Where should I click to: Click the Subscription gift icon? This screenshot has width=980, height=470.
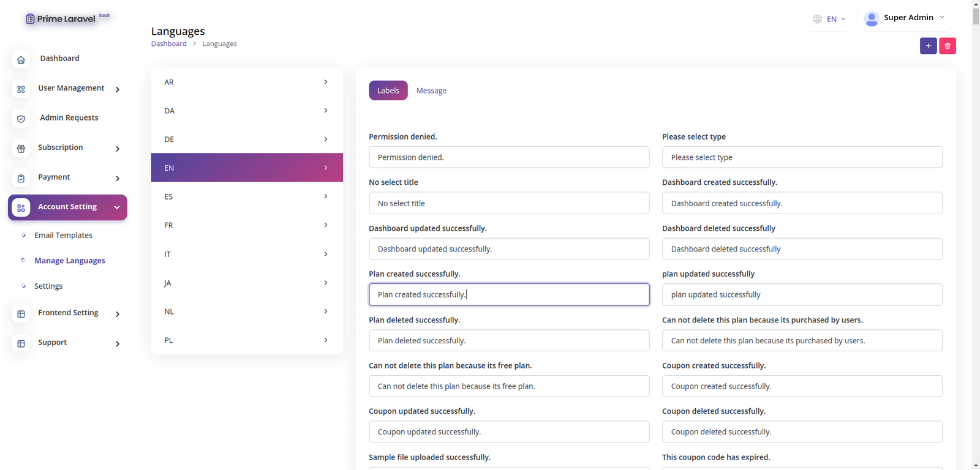coord(21,149)
